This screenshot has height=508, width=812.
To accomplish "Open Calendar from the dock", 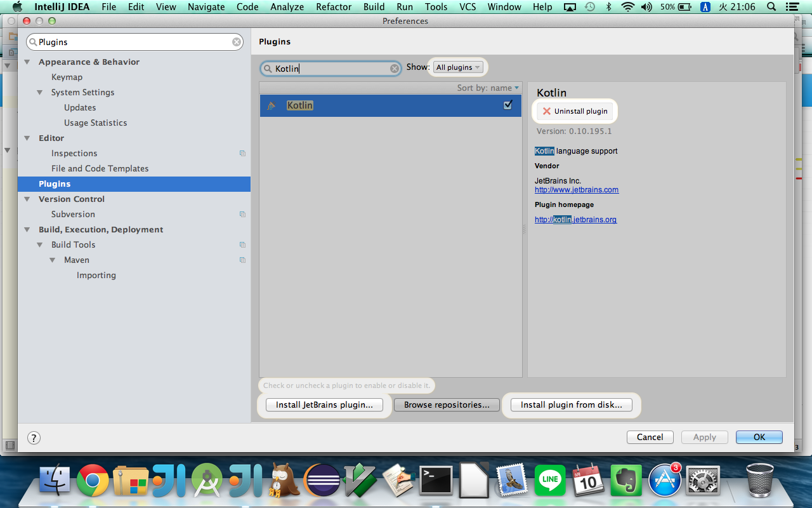I will 589,481.
